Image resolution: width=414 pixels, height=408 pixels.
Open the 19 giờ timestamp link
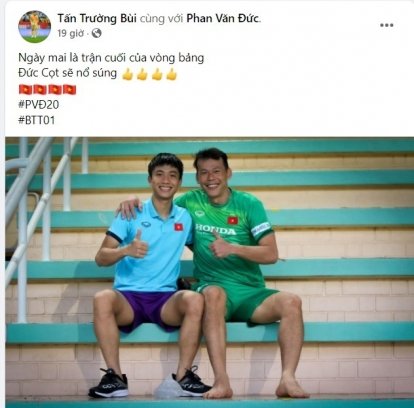point(70,33)
